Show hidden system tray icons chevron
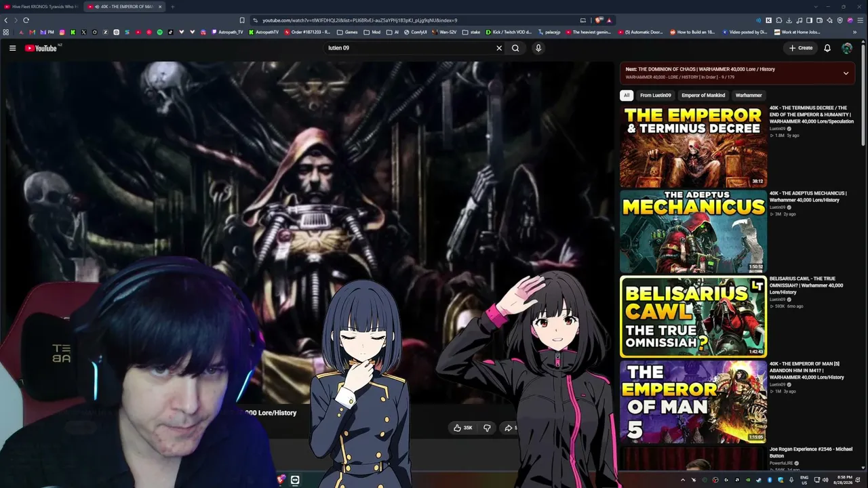 click(683, 480)
